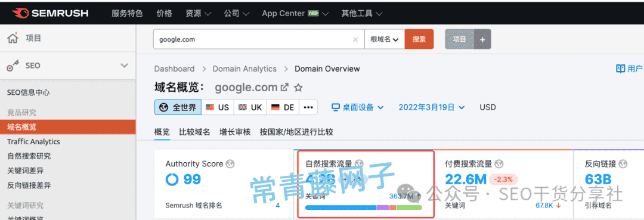Switch to the 按国家/地区进行比较 tab

296,132
